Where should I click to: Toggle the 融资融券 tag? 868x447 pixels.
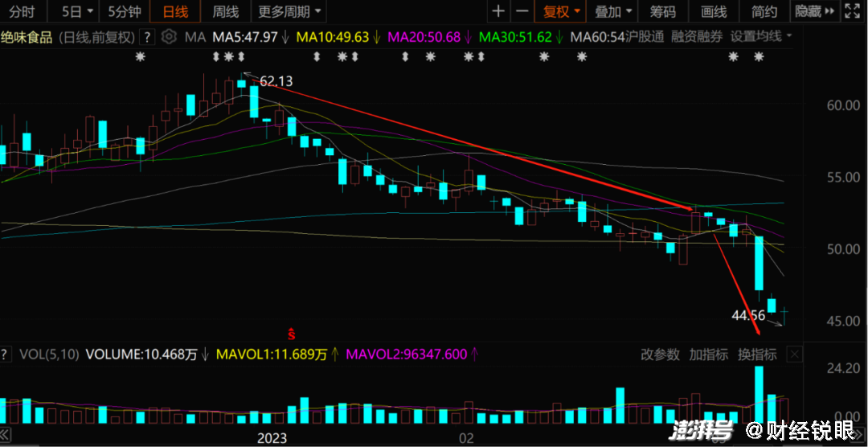pyautogui.click(x=696, y=37)
